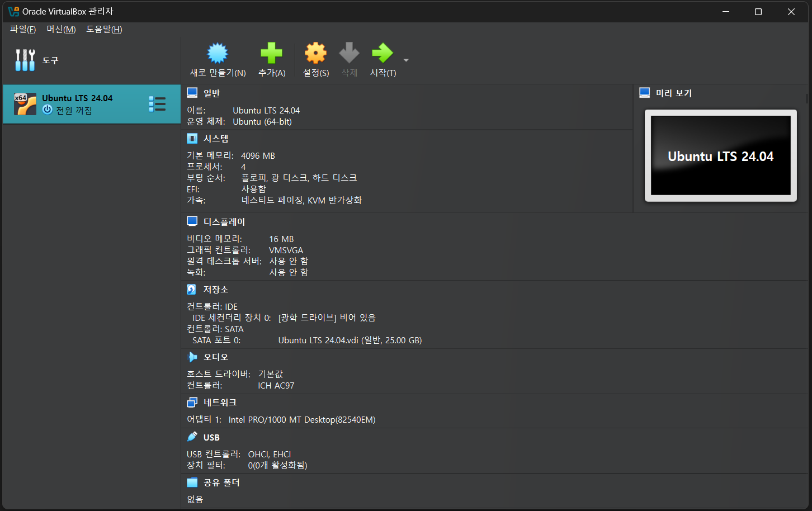
Task: Open the 파일(F) menu
Action: tap(23, 29)
